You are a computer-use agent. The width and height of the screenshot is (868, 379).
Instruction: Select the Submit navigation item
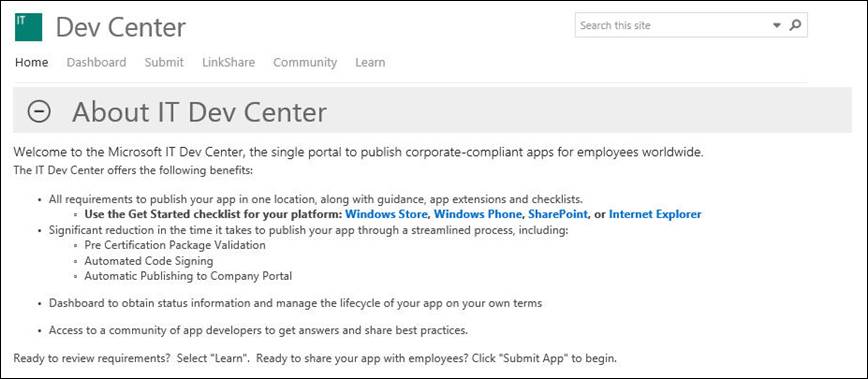coord(164,63)
